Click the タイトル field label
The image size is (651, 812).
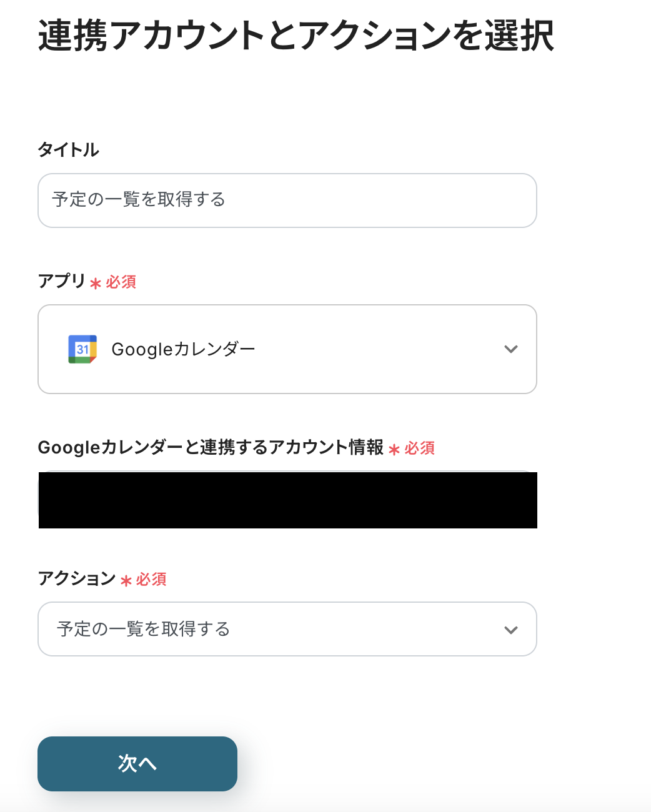tap(69, 150)
